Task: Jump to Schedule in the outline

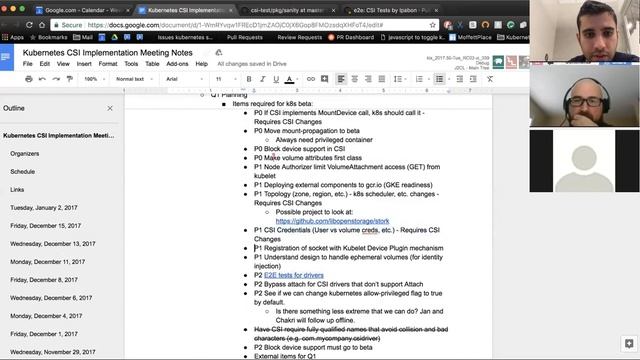Action: click(x=22, y=171)
